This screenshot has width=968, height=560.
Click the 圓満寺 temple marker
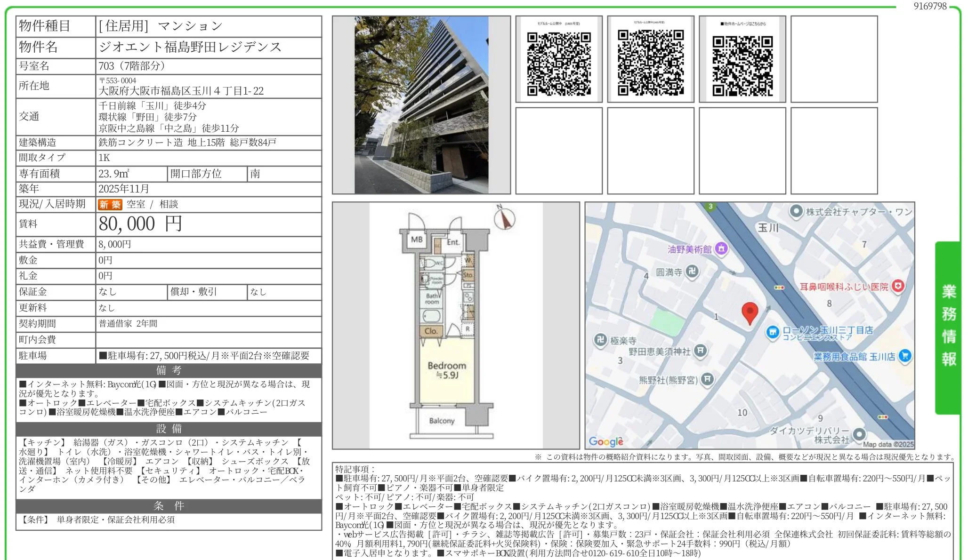[692, 272]
